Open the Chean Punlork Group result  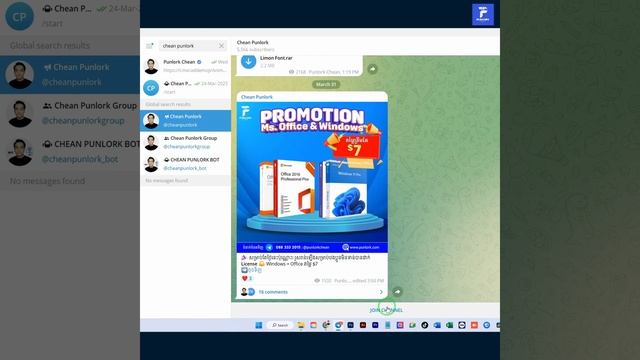[186, 142]
